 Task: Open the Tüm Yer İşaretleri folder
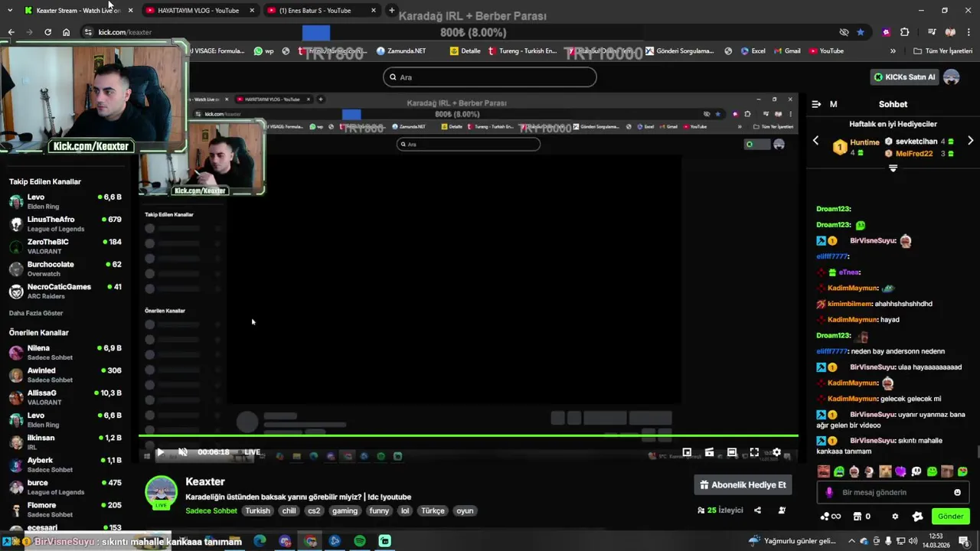pos(943,51)
